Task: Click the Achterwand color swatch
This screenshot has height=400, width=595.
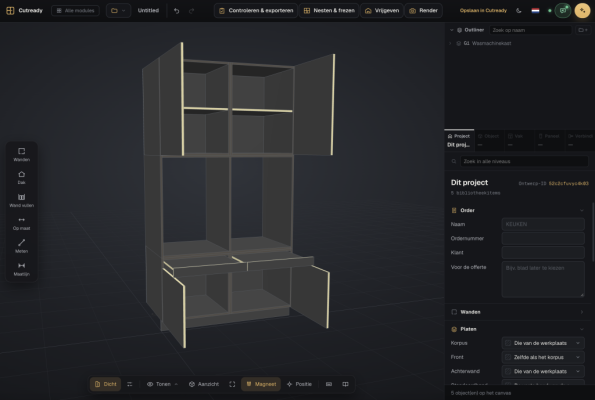Action: click(508, 371)
